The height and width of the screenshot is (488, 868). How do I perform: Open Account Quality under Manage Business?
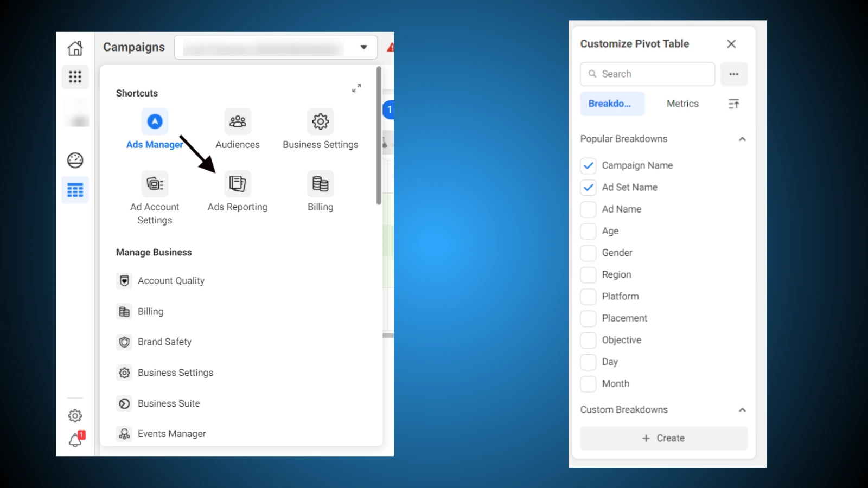161,281
